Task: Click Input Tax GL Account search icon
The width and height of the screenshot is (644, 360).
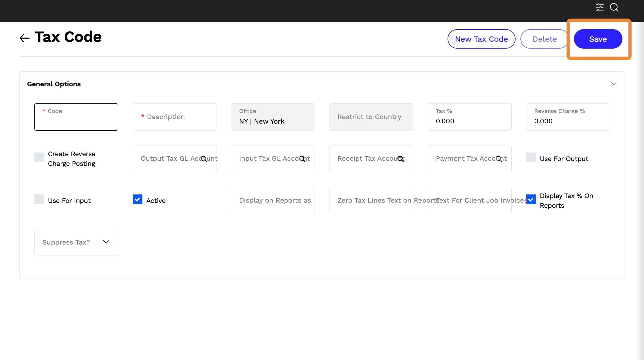Action: pos(302,159)
